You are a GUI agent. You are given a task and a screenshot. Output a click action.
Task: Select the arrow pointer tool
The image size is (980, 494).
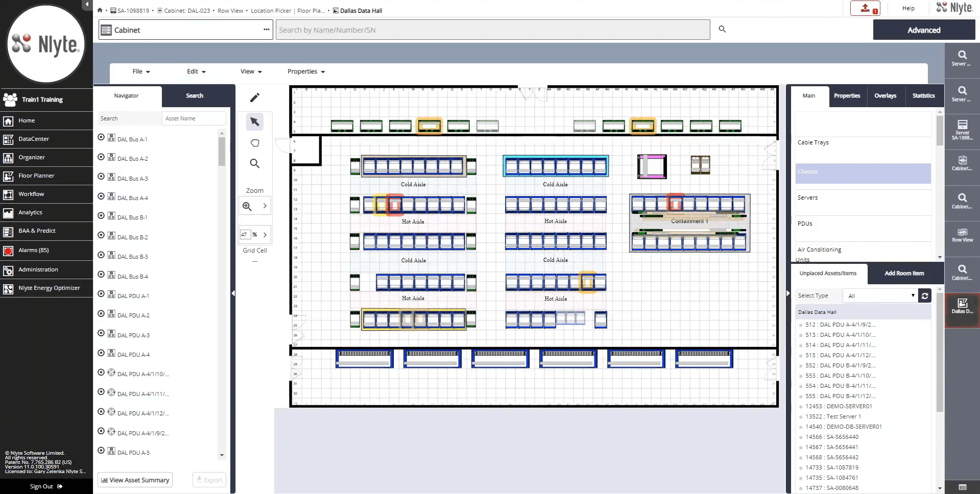pyautogui.click(x=254, y=121)
